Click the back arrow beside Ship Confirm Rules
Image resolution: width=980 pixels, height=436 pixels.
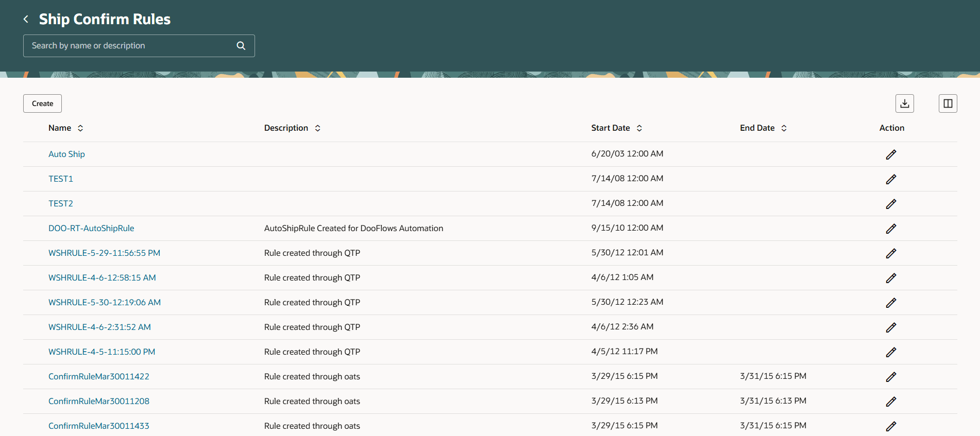[26, 19]
